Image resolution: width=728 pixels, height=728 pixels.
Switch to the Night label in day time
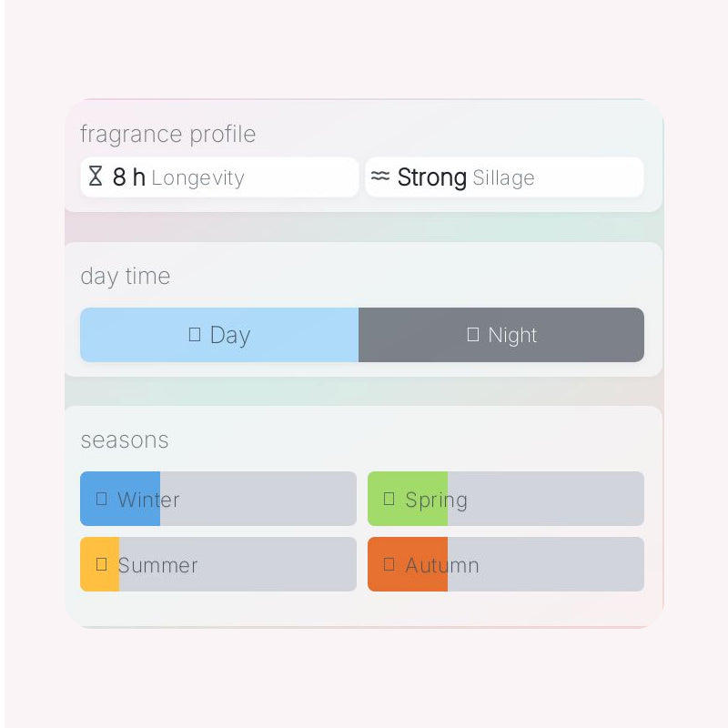pyautogui.click(x=512, y=335)
